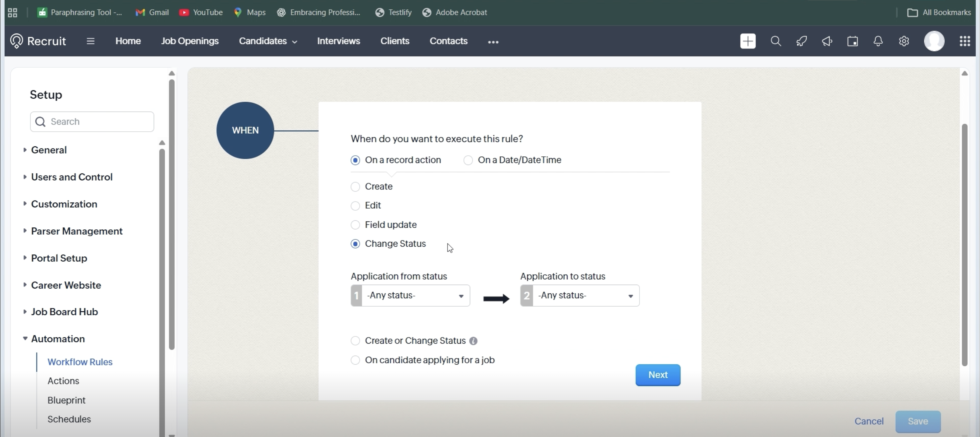Select the Field update radio button
This screenshot has height=437, width=980.
pos(355,225)
